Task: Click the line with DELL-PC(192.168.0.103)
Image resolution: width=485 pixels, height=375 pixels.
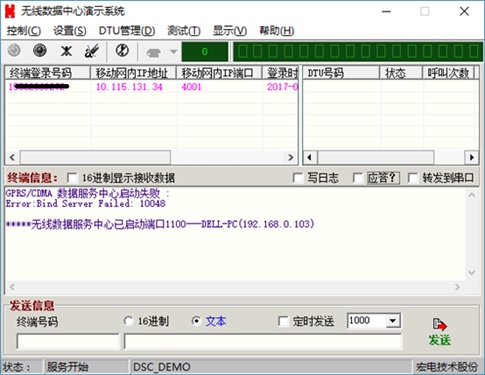Action: point(160,224)
